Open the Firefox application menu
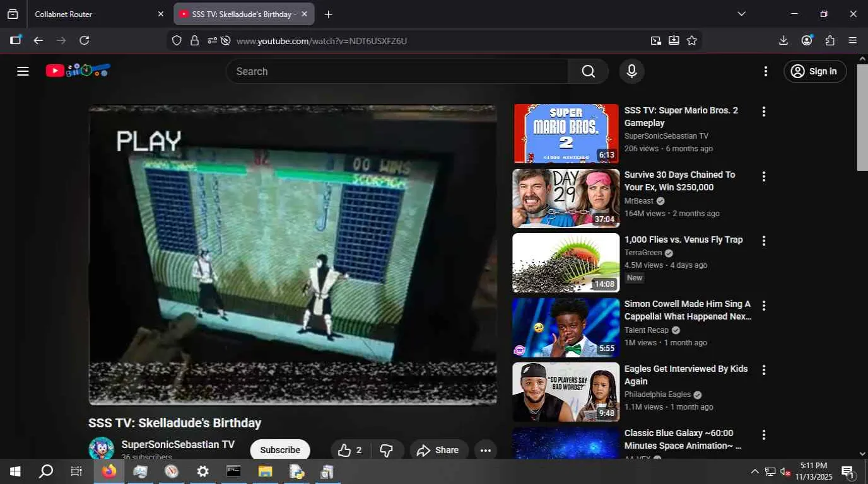Screen dimensions: 868x484 coord(853,40)
